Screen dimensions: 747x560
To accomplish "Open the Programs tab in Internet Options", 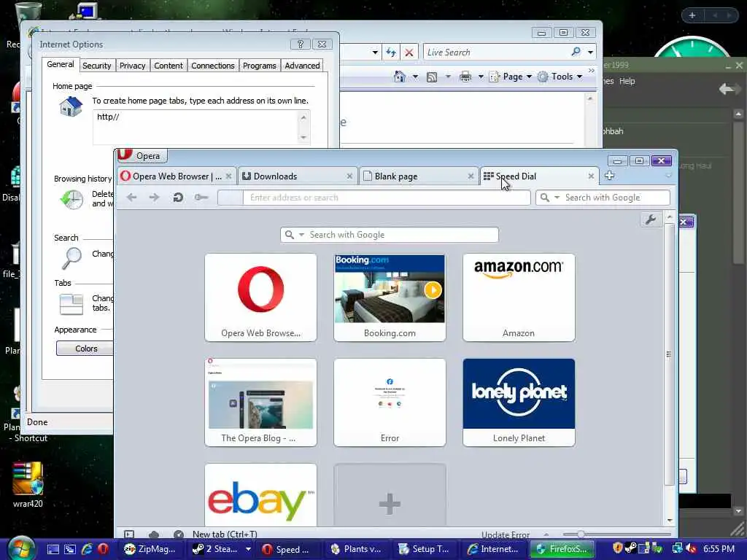I will point(259,66).
